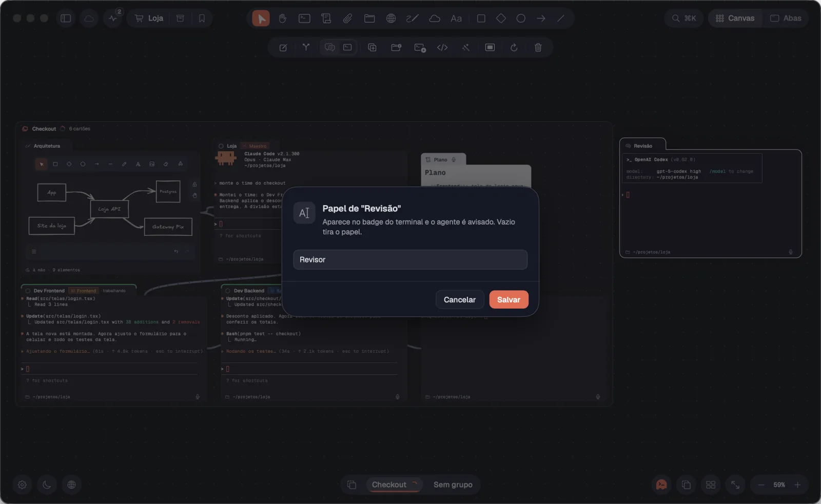Toggle the sidebar panel button
The height and width of the screenshot is (504, 821).
coord(66,18)
